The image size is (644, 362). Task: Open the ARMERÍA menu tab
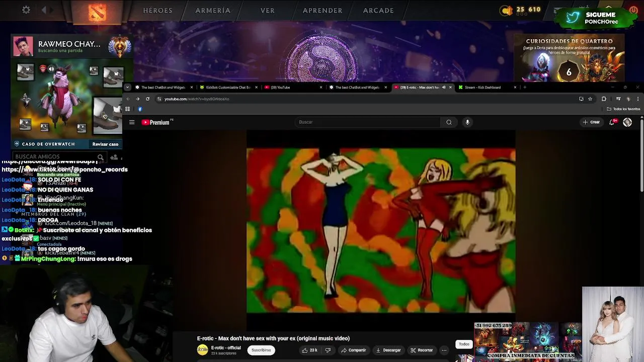pyautogui.click(x=213, y=10)
